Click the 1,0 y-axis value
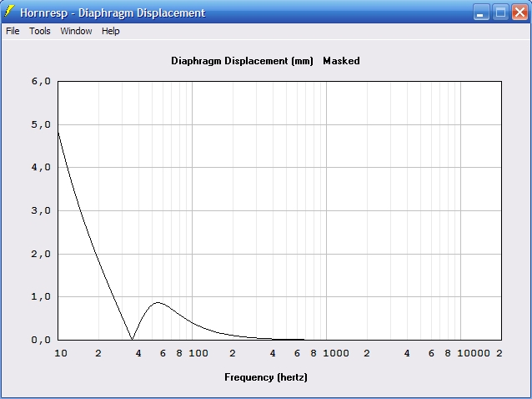532x399 pixels. [x=41, y=297]
